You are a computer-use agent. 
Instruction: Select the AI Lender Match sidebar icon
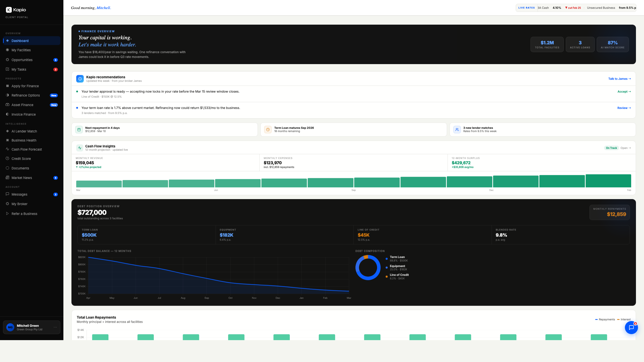[x=7, y=131]
